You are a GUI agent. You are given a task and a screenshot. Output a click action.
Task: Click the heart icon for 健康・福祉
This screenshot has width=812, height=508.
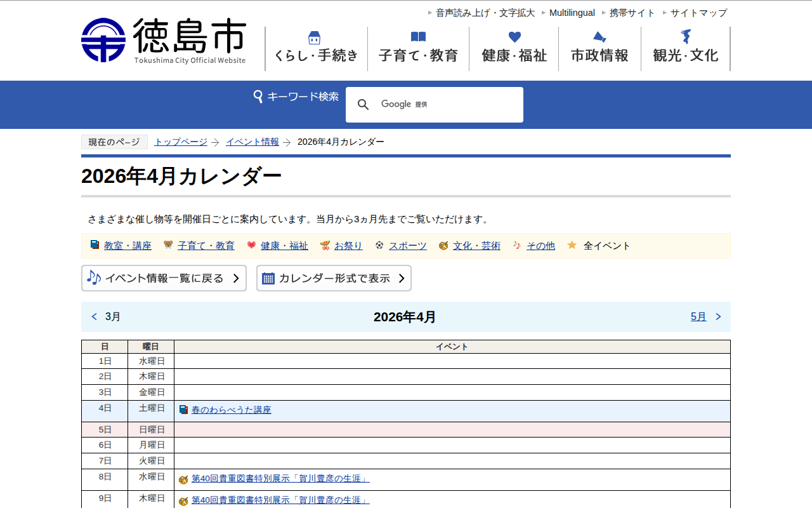click(x=514, y=37)
